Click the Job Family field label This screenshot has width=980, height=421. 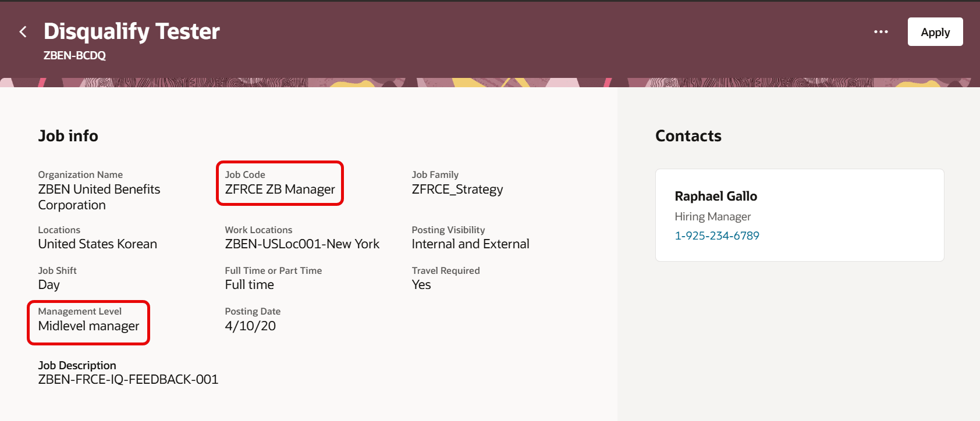coord(435,174)
